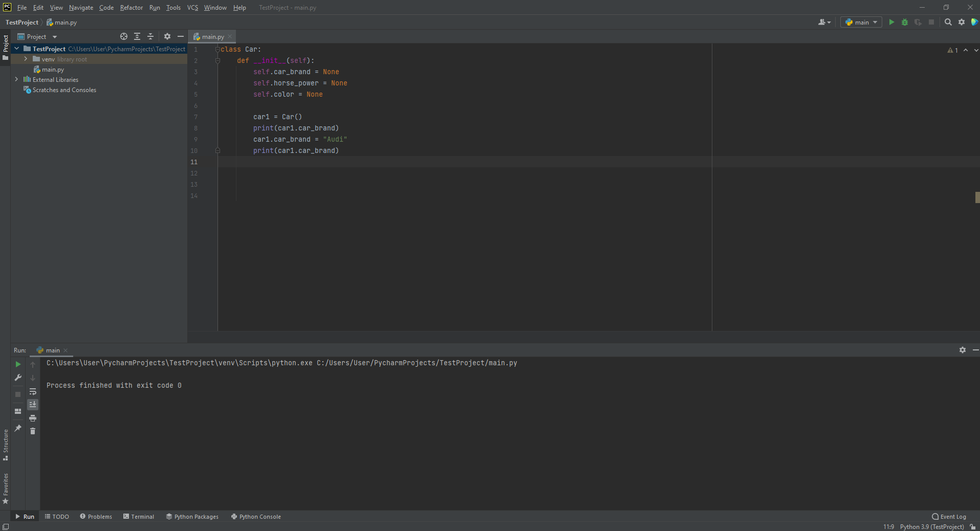
Task: Open the main run configuration dropdown
Action: point(861,22)
